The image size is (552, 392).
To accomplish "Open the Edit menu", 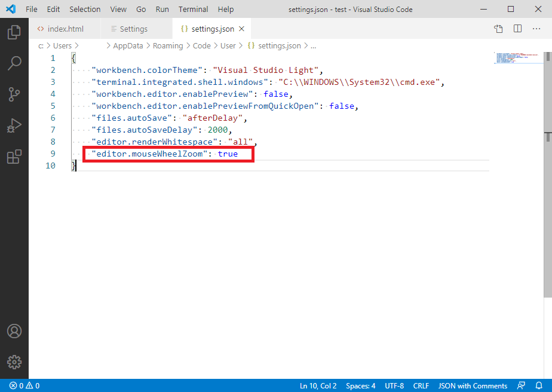I will [x=53, y=9].
